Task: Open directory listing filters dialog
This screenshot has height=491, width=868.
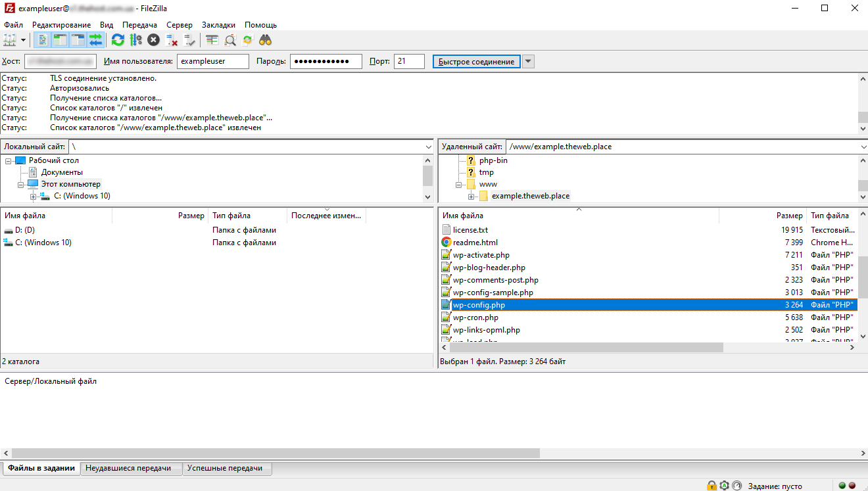Action: [x=212, y=40]
